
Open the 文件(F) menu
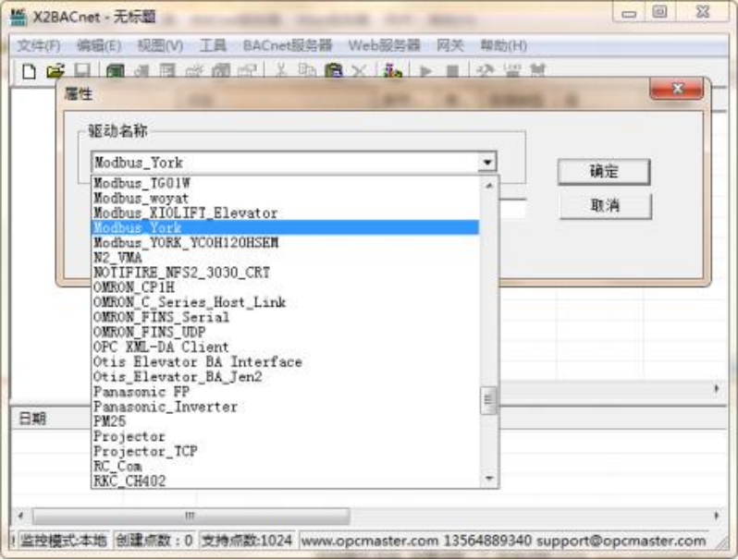pyautogui.click(x=39, y=45)
